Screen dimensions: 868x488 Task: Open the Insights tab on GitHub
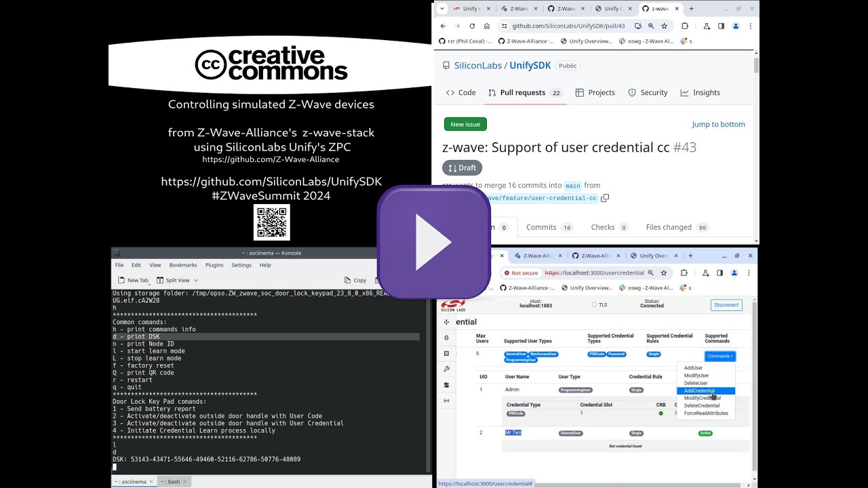click(701, 93)
